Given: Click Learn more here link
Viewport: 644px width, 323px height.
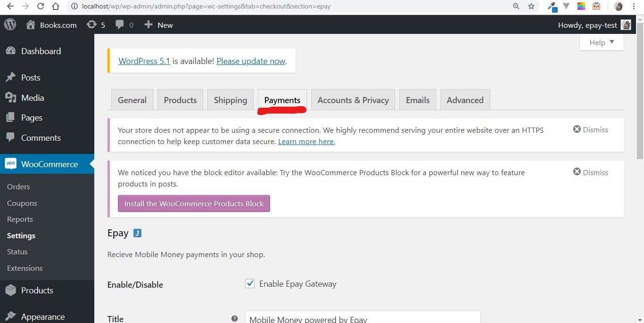Looking at the screenshot, I should [x=306, y=141].
